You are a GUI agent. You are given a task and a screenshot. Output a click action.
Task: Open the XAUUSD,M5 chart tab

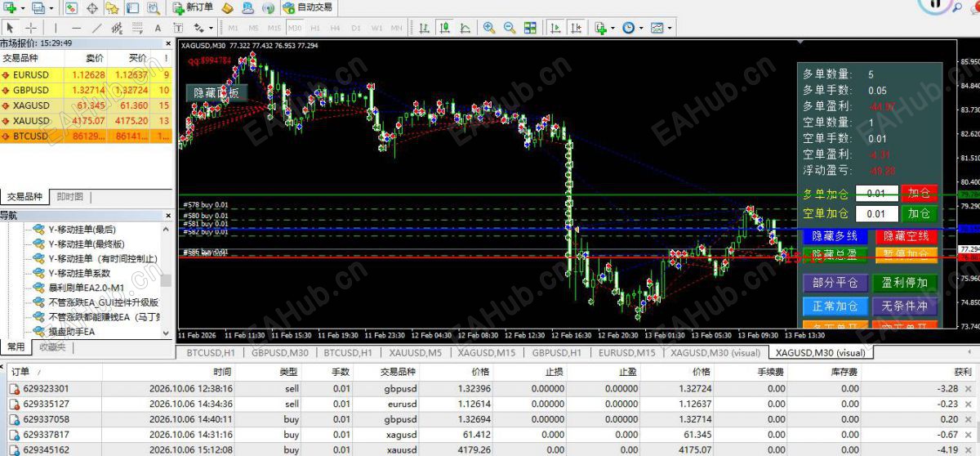416,352
